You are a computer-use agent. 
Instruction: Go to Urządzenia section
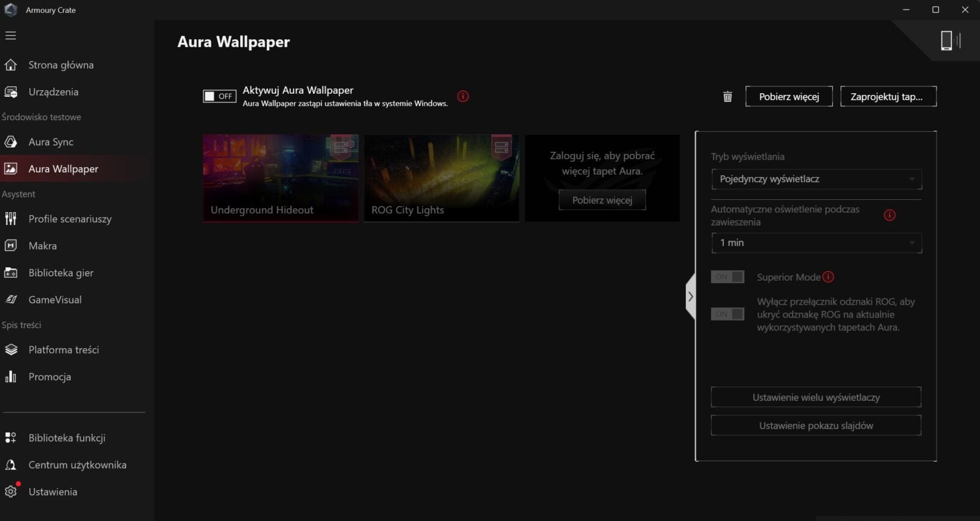pos(53,92)
